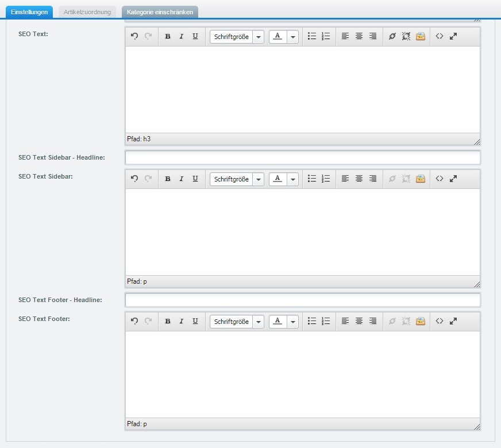
Task: Toggle underline in the SEO Text editor
Action: [x=195, y=36]
